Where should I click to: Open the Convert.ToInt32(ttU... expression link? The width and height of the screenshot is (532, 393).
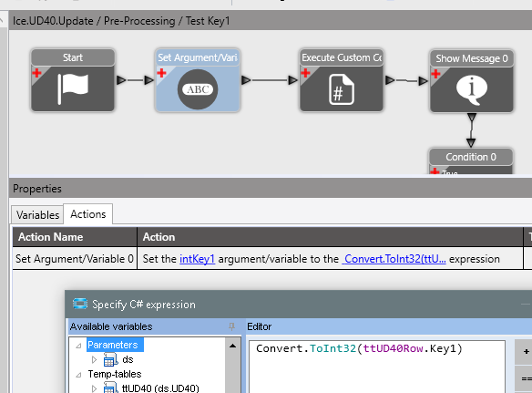394,259
